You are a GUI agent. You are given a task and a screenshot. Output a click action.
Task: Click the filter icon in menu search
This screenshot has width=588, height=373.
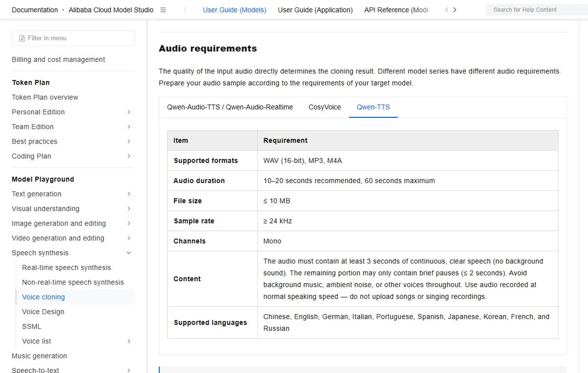[22, 38]
